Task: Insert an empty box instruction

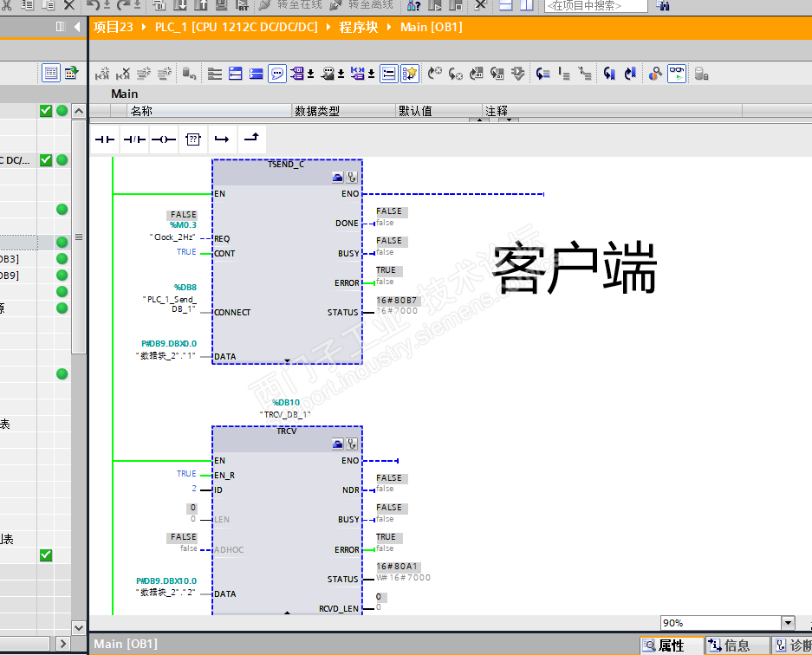Action: pyautogui.click(x=193, y=139)
